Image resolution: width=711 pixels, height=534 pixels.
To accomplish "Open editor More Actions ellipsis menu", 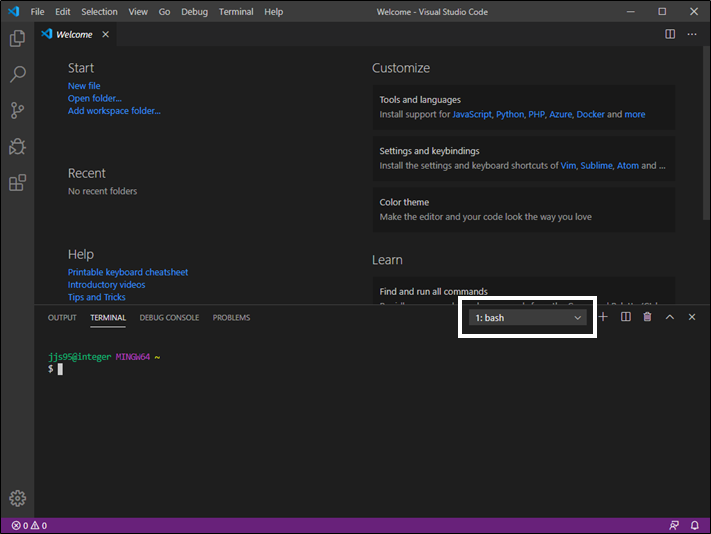I will [692, 34].
